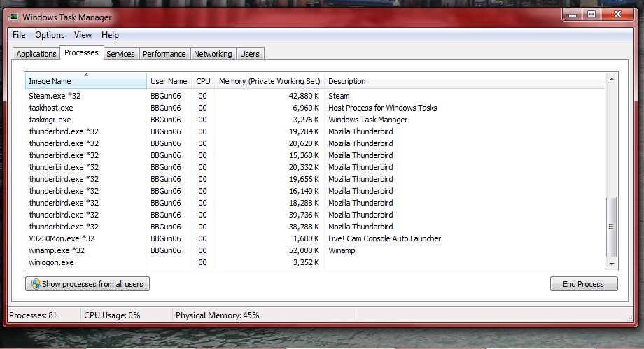Click the scrollbar down arrow in process list

click(x=612, y=264)
